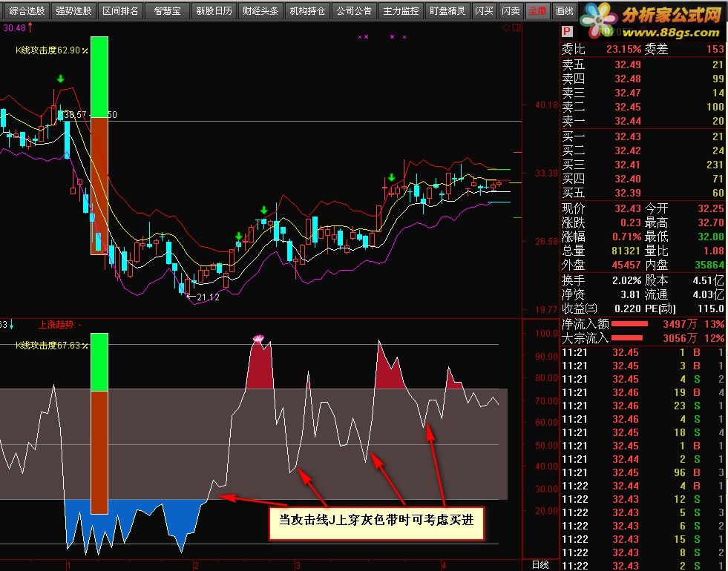The height and width of the screenshot is (571, 728).
Task: Select the 买四 32.40 bid row
Action: click(643, 179)
